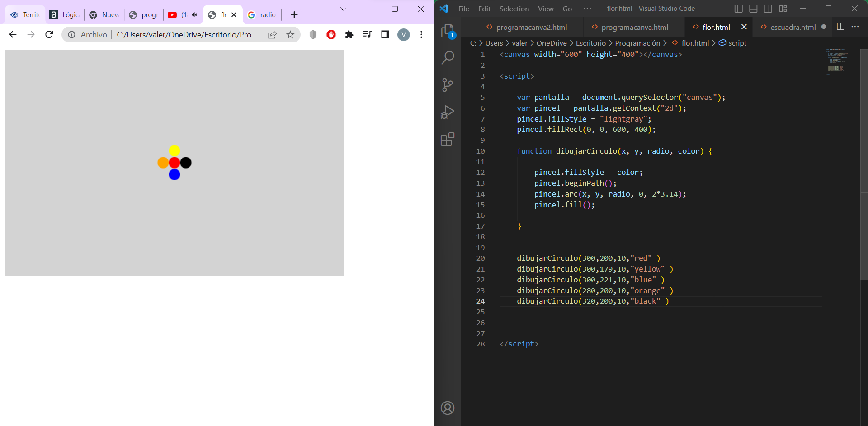Open editor More Actions ellipsis
Viewport: 868px width, 426px height.
[x=855, y=27]
